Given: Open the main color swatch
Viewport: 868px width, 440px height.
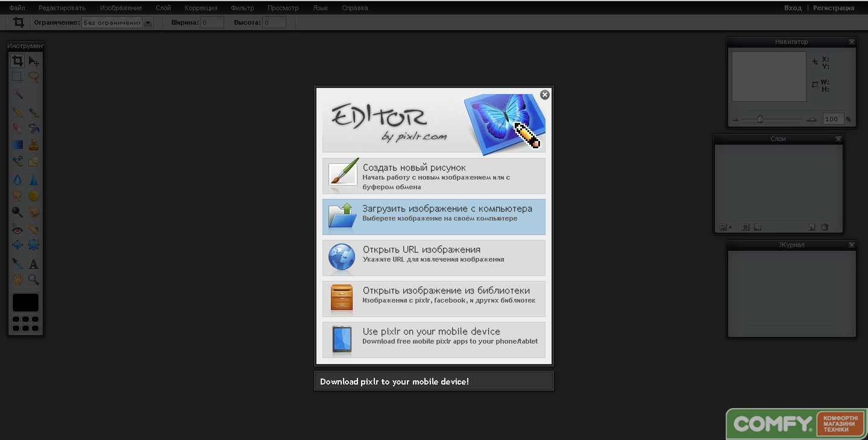Looking at the screenshot, I should 25,303.
